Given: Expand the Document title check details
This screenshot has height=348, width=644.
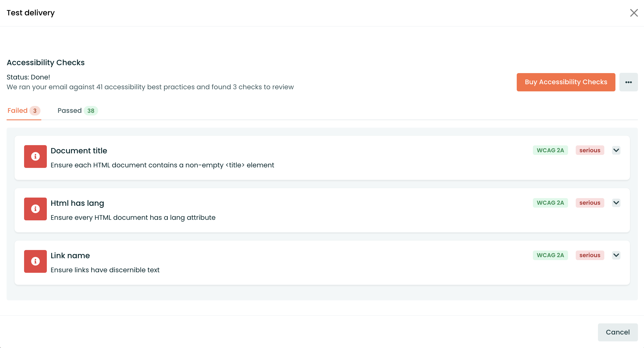Looking at the screenshot, I should click(616, 150).
